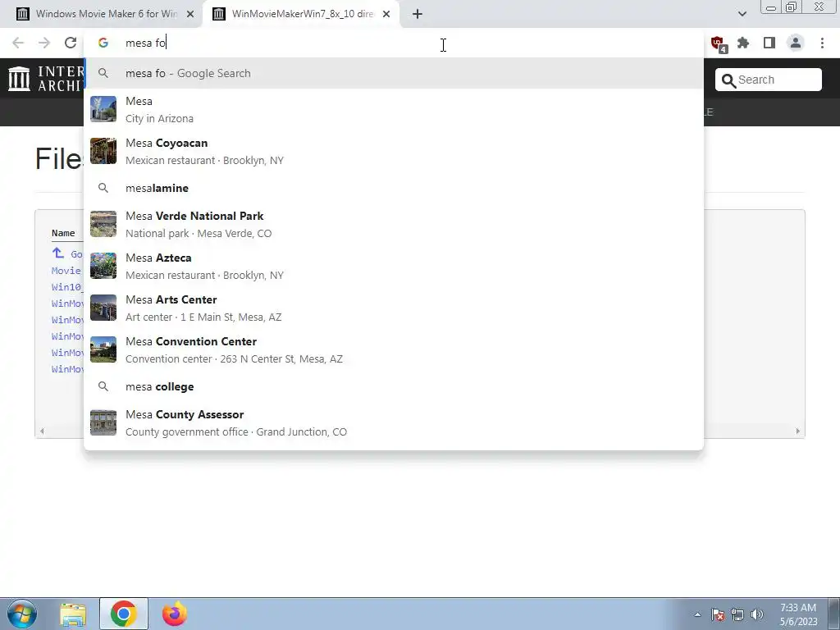Screen dimensions: 840x630
Task: Open the Win10 file link in listing
Action: click(x=67, y=287)
